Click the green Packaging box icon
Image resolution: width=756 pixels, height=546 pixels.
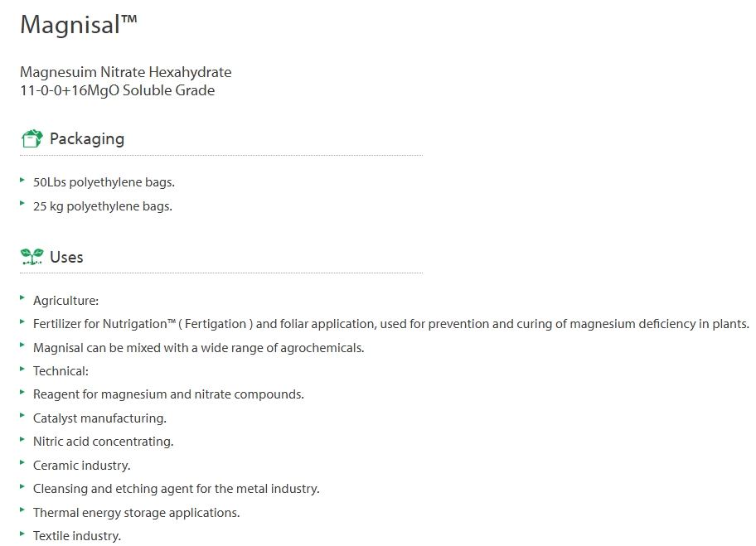coord(31,138)
